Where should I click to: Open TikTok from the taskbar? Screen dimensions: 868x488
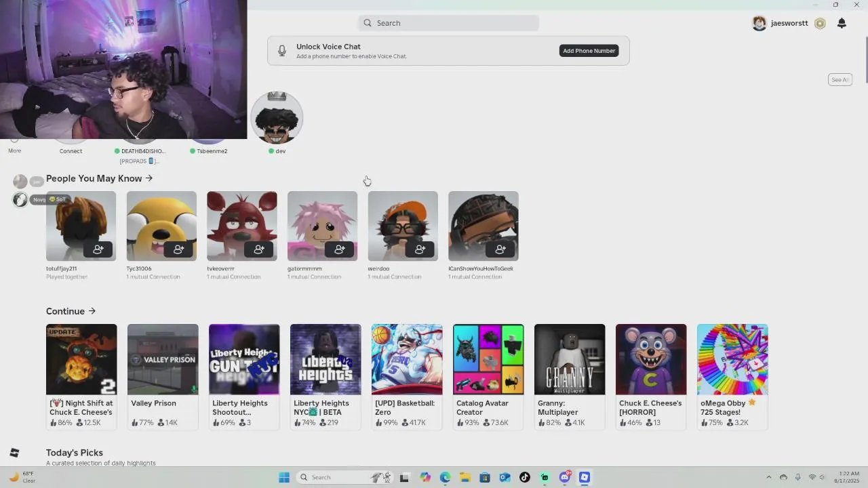[525, 477]
